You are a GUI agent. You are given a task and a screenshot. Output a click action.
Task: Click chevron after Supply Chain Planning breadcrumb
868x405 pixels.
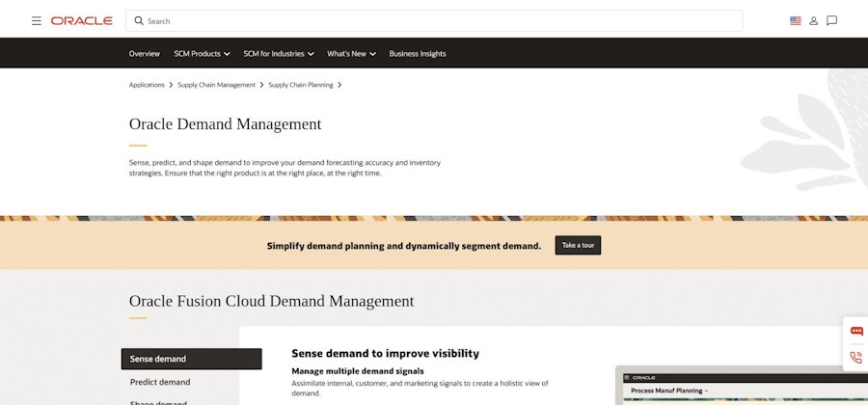339,85
